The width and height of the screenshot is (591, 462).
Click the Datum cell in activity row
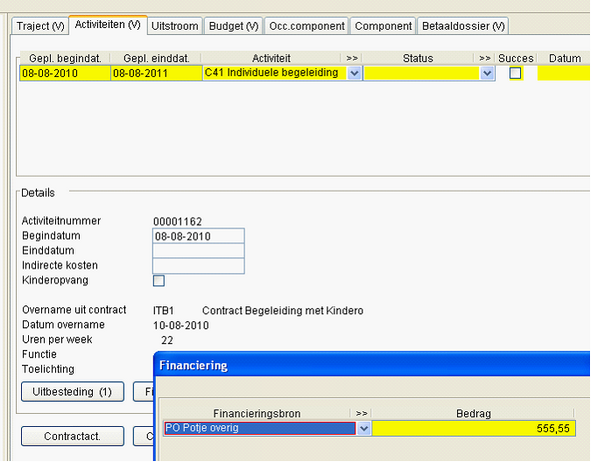pos(564,73)
